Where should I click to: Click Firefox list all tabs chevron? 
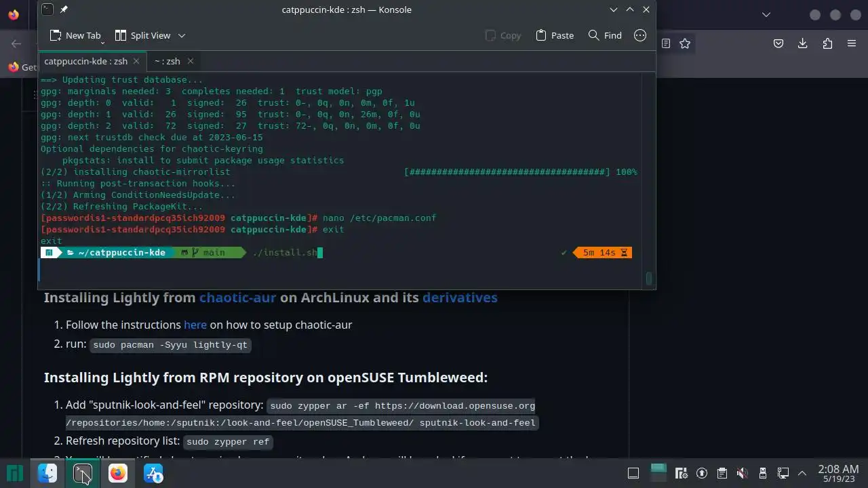766,14
